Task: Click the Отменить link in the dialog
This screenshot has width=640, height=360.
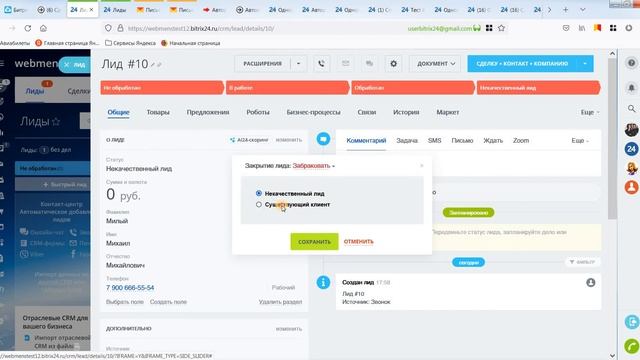Action: click(358, 242)
